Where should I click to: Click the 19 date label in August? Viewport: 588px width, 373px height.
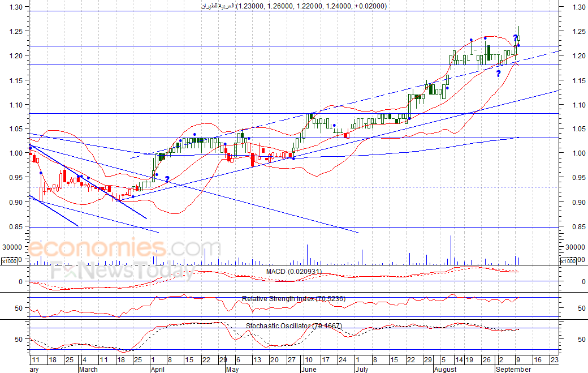pyautogui.click(x=469, y=360)
